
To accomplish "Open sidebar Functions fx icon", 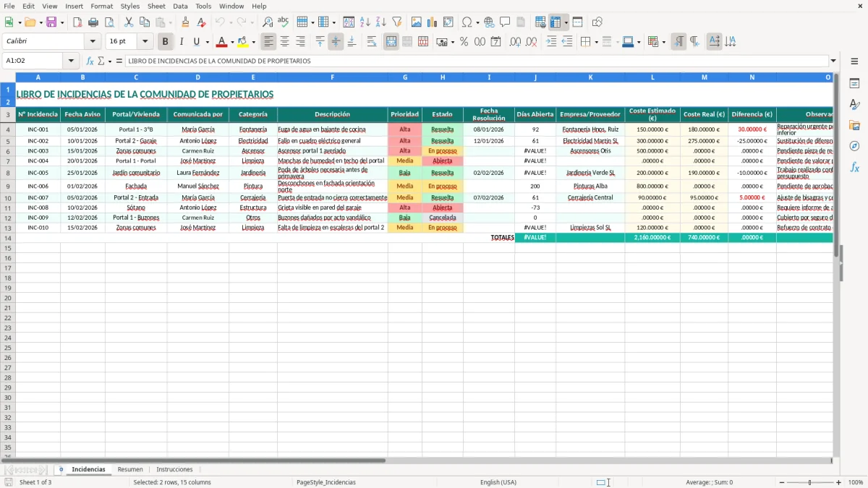I will [854, 167].
